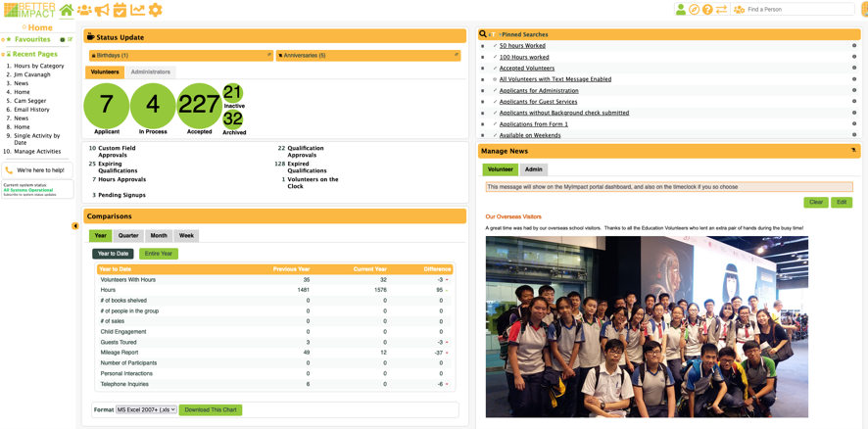This screenshot has width=868, height=429.
Task: Expand the Birthdays (1) panel
Action: pos(180,56)
